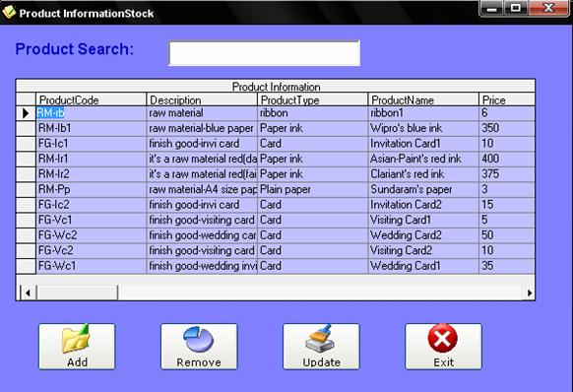Click the 'Visiting Card2' cell
The width and height of the screenshot is (573, 392).
423,251
